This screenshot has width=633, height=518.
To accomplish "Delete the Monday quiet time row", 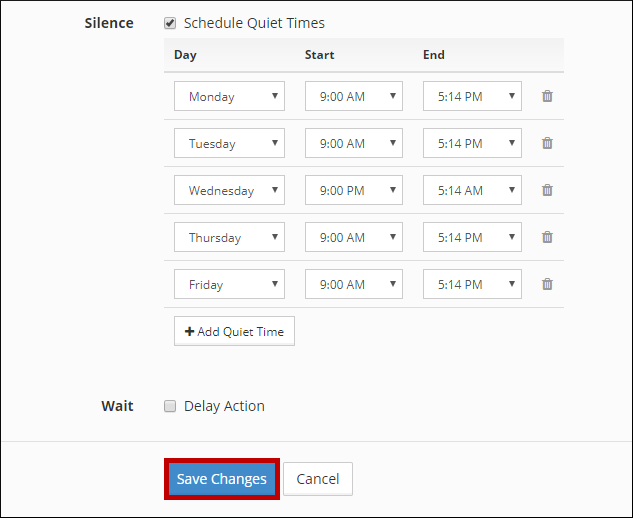I will pyautogui.click(x=547, y=96).
